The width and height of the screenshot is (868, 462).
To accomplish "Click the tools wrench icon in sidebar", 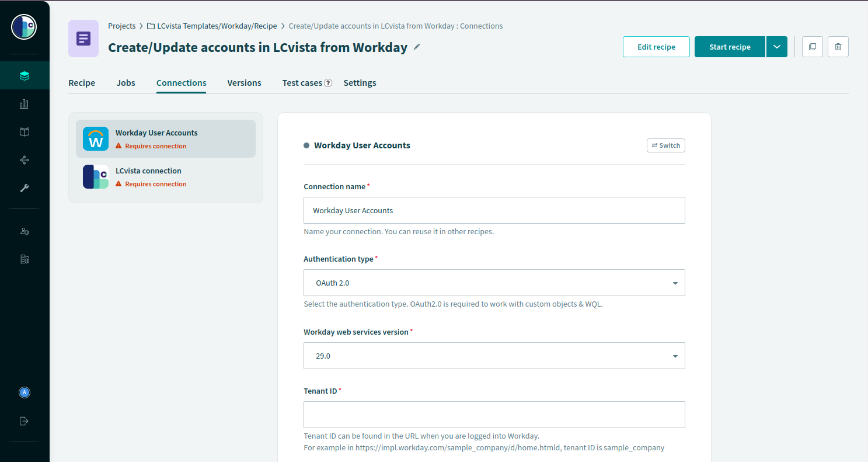I will click(24, 188).
